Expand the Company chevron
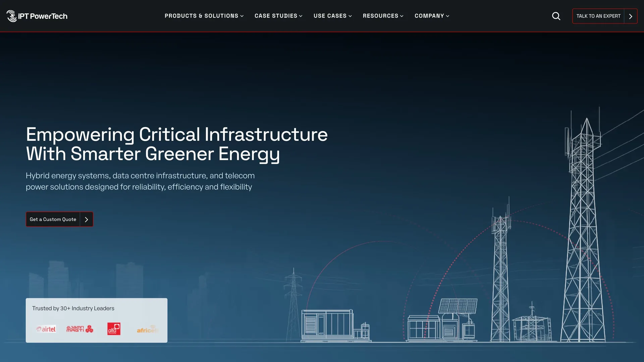The width and height of the screenshot is (644, 362). (x=447, y=16)
